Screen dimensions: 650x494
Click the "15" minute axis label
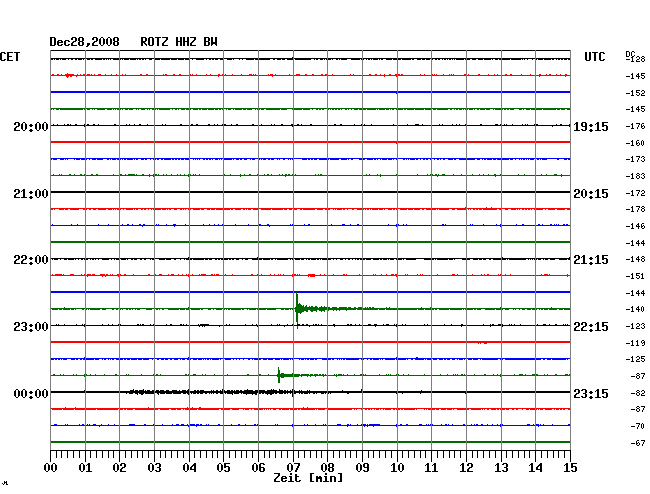(570, 468)
